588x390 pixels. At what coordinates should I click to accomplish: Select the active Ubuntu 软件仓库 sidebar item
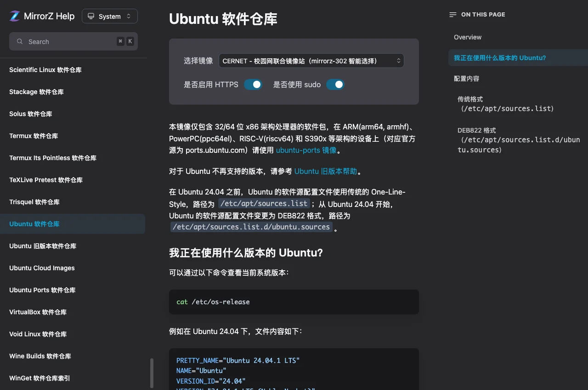pyautogui.click(x=73, y=224)
